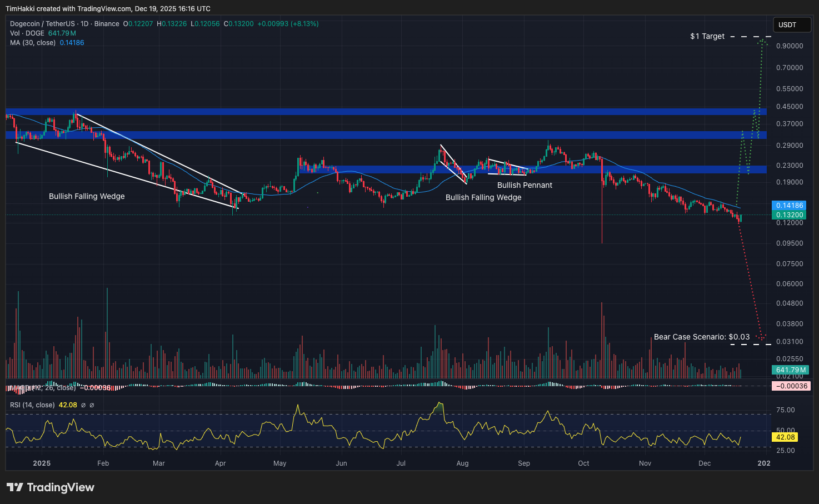The height and width of the screenshot is (504, 819).
Task: Toggle the MA (30, close) indicator legend
Action: coord(33,43)
